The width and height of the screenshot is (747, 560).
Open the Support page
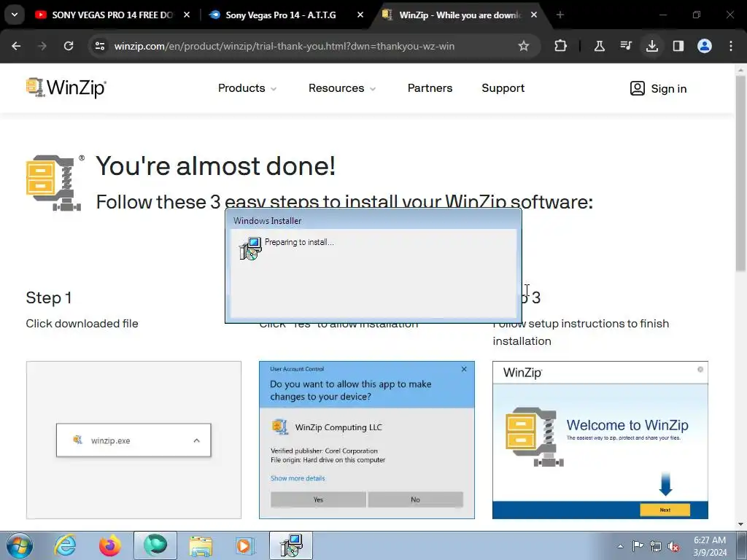coord(503,88)
